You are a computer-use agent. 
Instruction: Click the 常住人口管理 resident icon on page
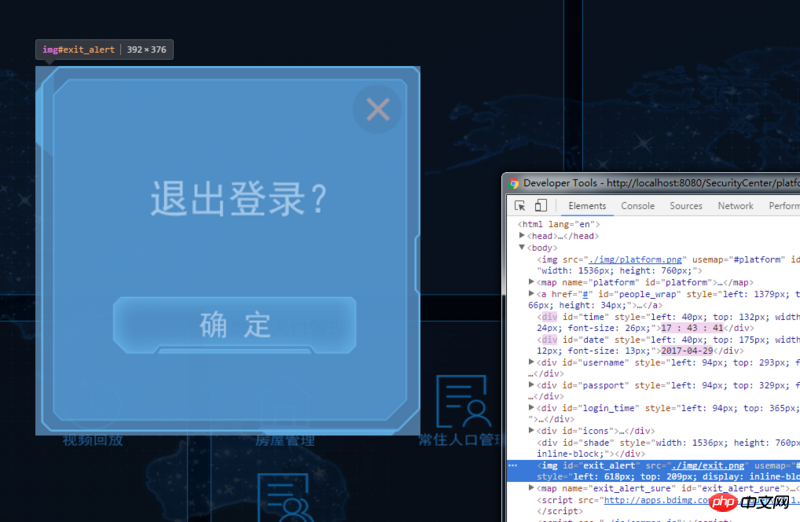[462, 402]
